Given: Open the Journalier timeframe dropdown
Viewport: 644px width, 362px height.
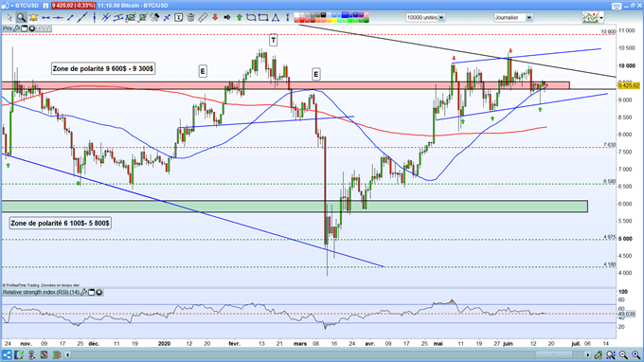Looking at the screenshot, I should 513,18.
